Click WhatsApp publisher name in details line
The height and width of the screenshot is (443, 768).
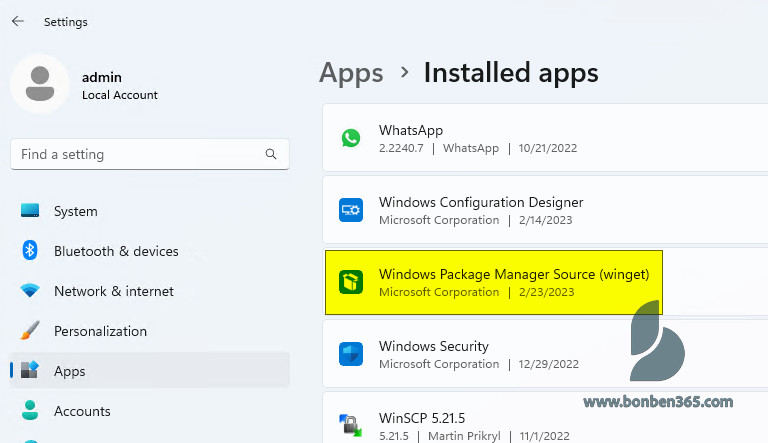click(x=471, y=148)
